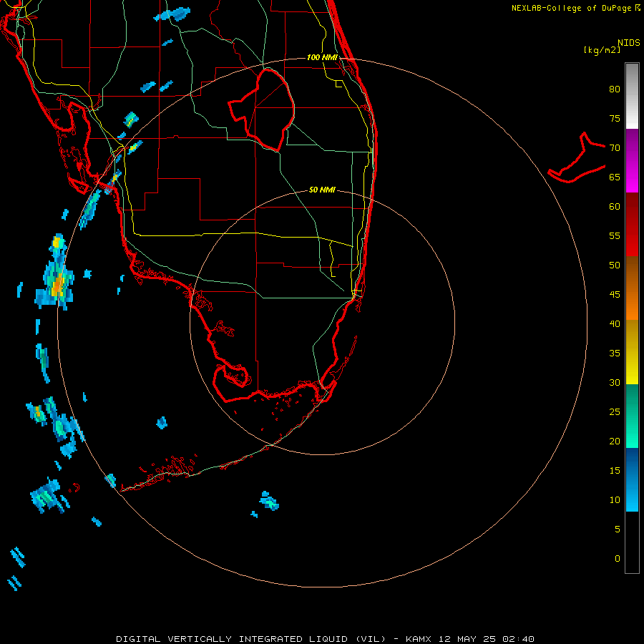
Task: Select the 50 value on the color scale
Action: click(615, 265)
